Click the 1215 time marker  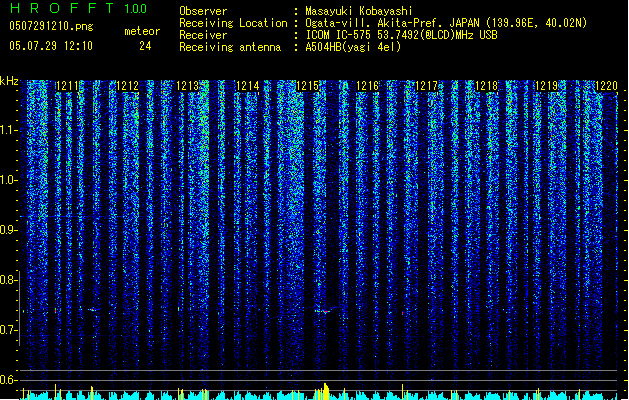pos(307,85)
